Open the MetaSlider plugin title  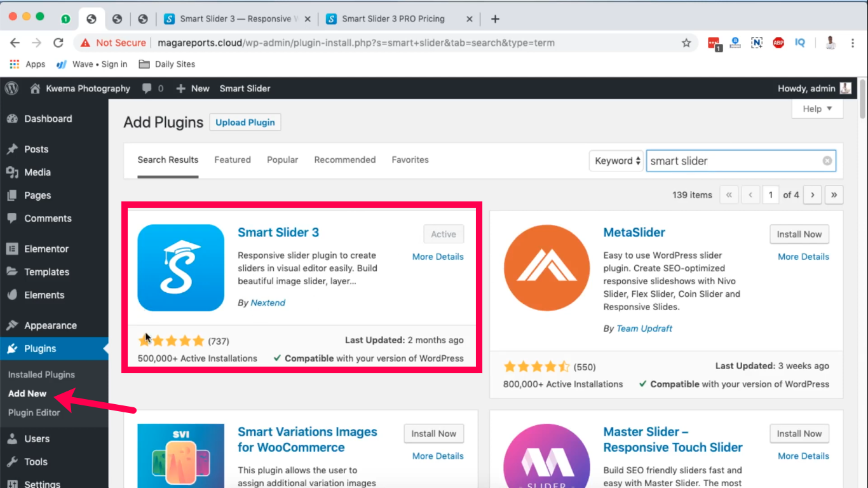(x=634, y=233)
